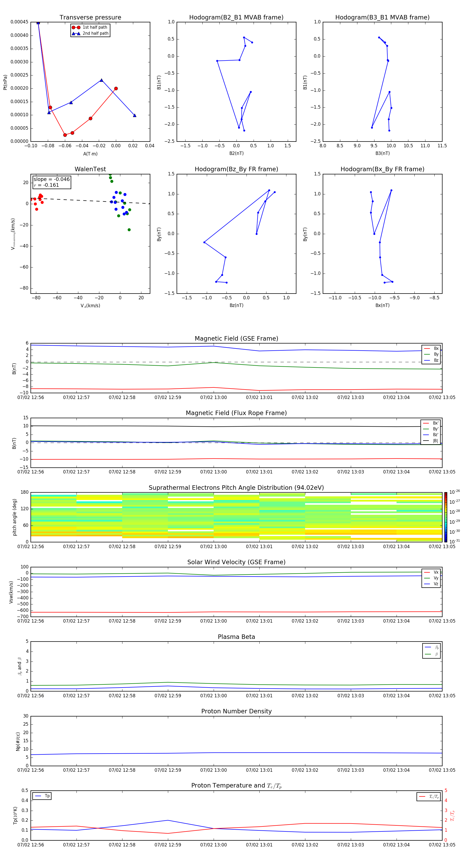Click the 'Np(#/cc)' y-axis label
The width and height of the screenshot is (473, 868).
pos(18,741)
